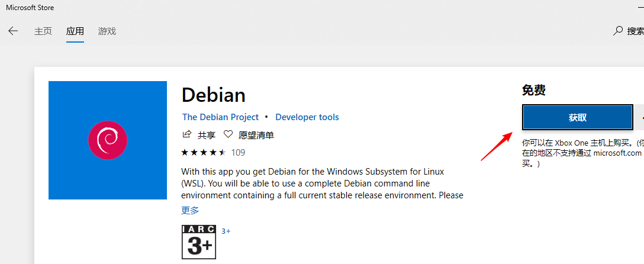
Task: Click the back arrow in Microsoft Store
Action: coord(13,31)
